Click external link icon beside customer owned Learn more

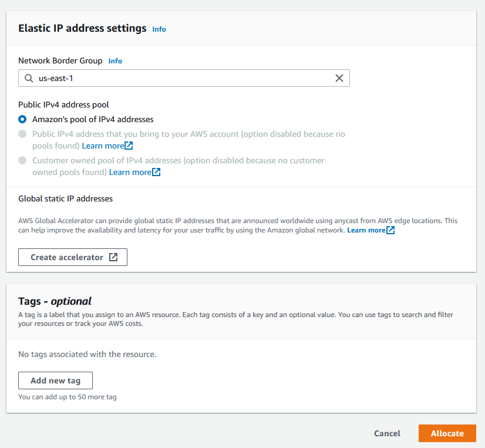pos(156,172)
